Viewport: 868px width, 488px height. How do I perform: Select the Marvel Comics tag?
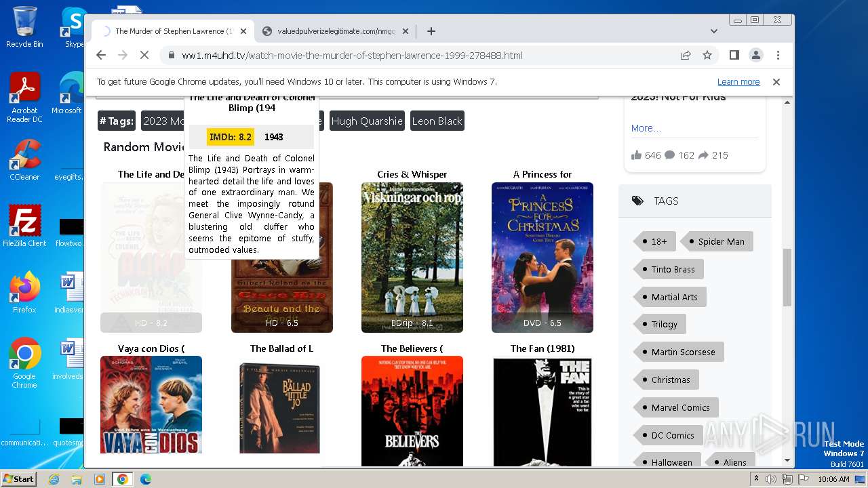tap(675, 407)
